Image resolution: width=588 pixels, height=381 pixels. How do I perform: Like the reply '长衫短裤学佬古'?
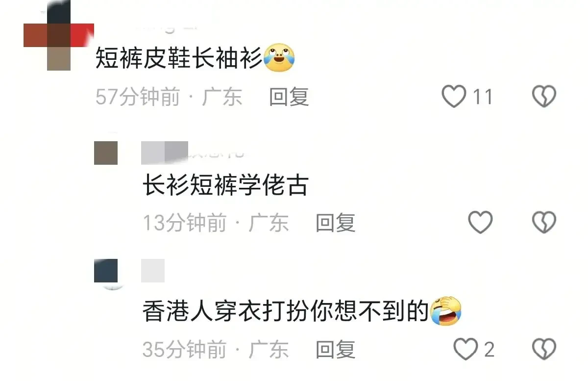(480, 223)
